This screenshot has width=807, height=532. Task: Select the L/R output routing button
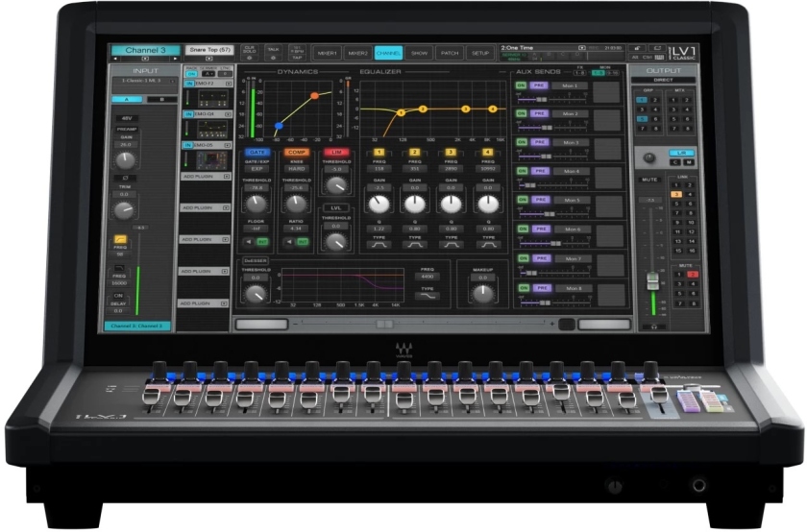tap(681, 154)
